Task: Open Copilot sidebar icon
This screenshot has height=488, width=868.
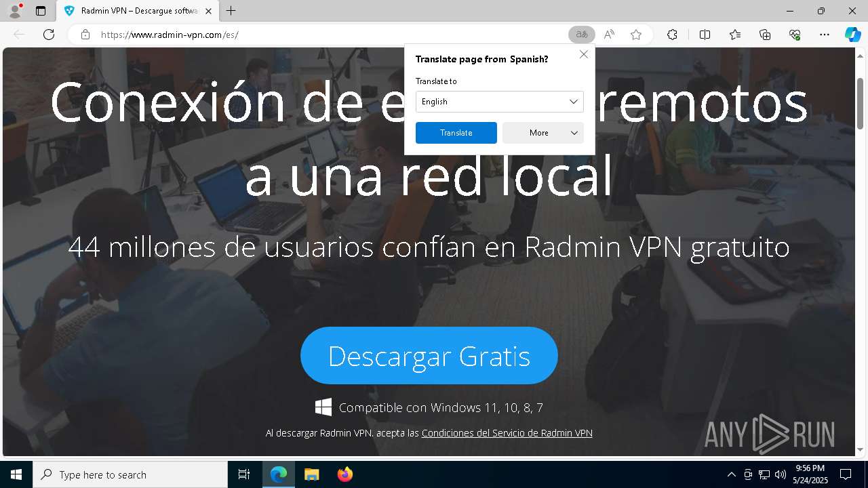Action: [852, 35]
